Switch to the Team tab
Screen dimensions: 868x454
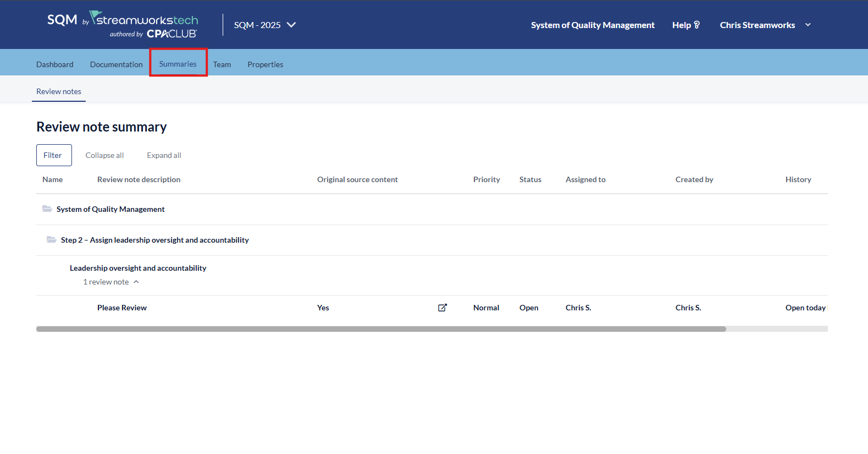[222, 64]
